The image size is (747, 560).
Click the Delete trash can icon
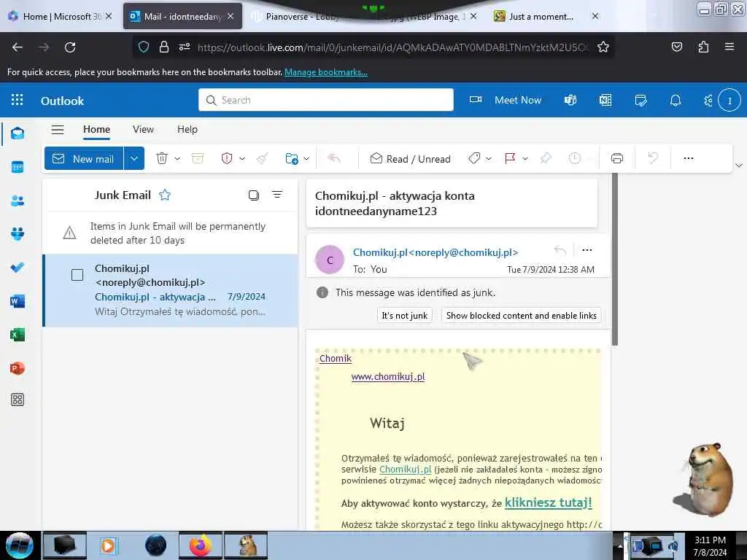point(162,158)
